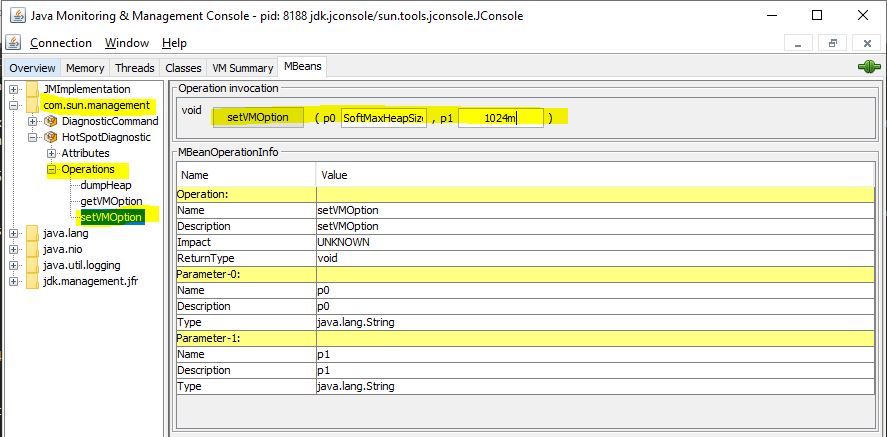Click the Impact name cell
Image resolution: width=887 pixels, height=437 pixels.
click(246, 242)
